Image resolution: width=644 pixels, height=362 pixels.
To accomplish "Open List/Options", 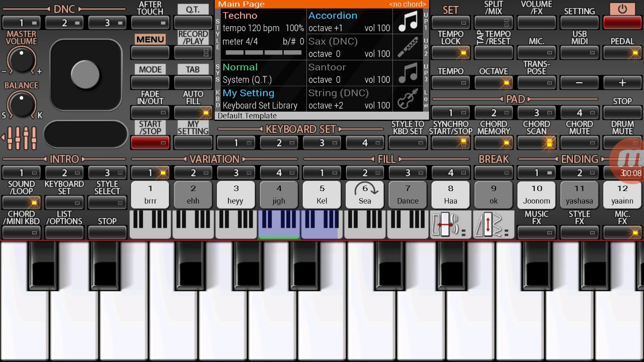I will click(x=64, y=232).
